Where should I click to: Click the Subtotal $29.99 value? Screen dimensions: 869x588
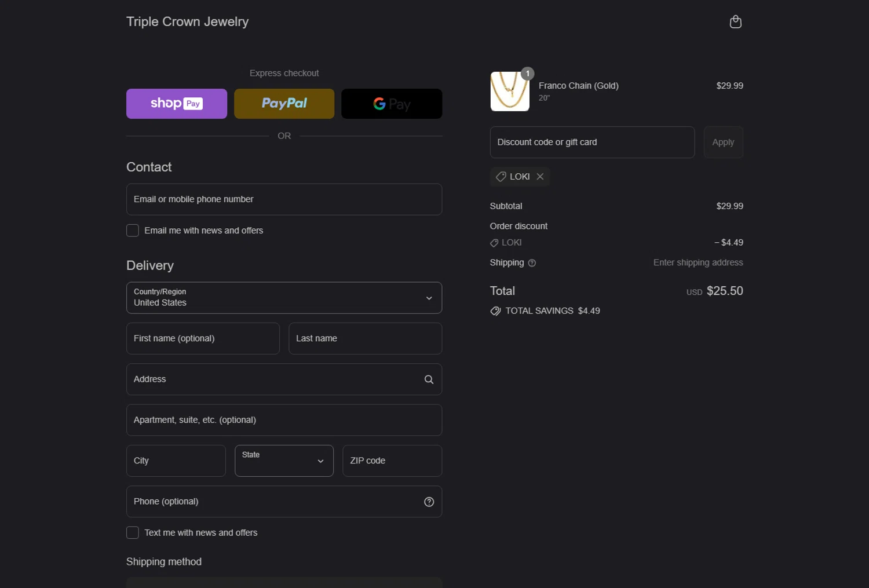point(729,206)
